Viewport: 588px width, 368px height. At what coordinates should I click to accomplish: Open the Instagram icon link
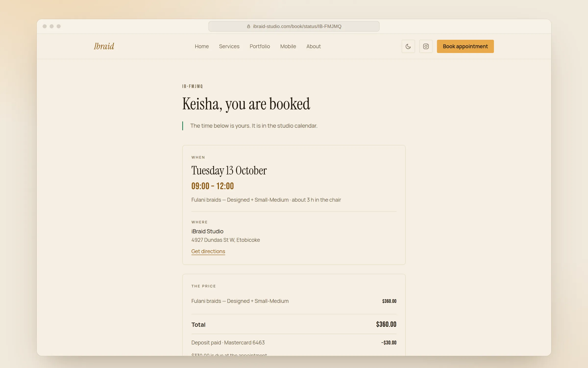(426, 46)
